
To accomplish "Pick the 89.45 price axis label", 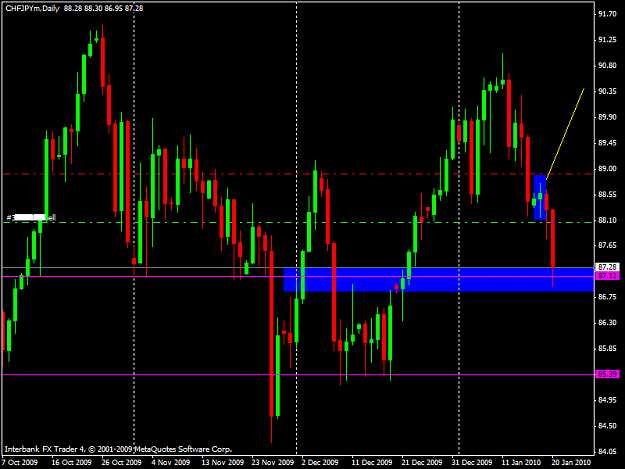I will click(607, 143).
